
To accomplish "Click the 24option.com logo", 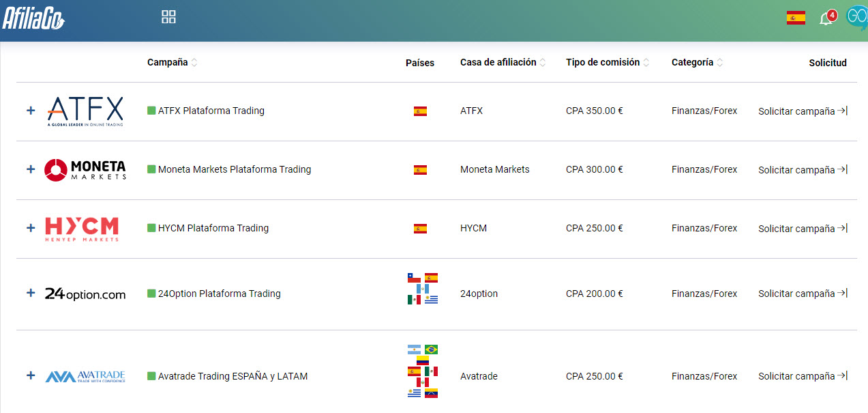I will [x=85, y=294].
